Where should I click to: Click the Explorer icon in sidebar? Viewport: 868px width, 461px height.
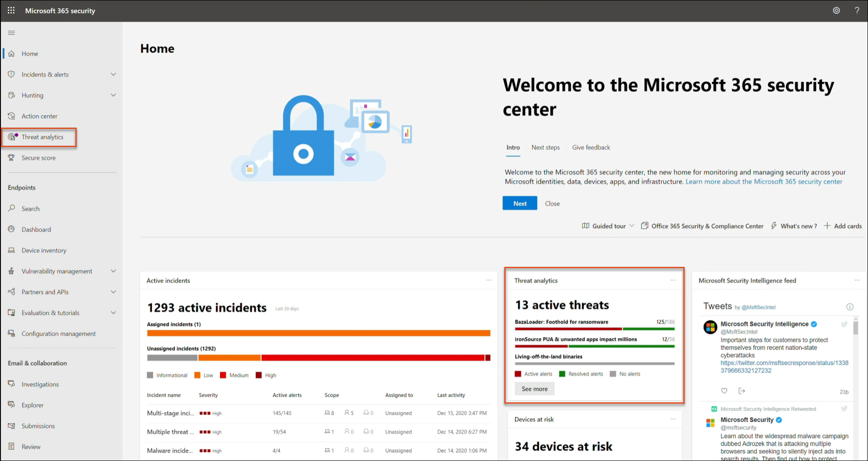(12, 405)
